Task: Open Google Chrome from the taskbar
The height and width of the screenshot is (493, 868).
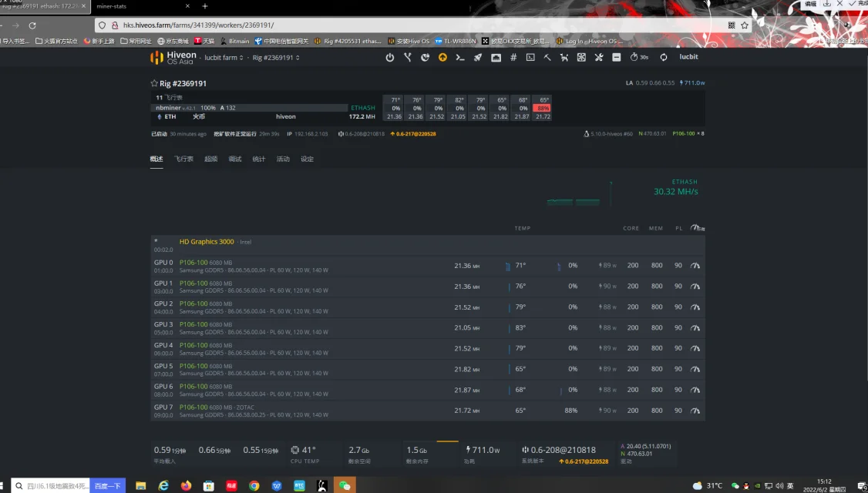Action: point(254,486)
